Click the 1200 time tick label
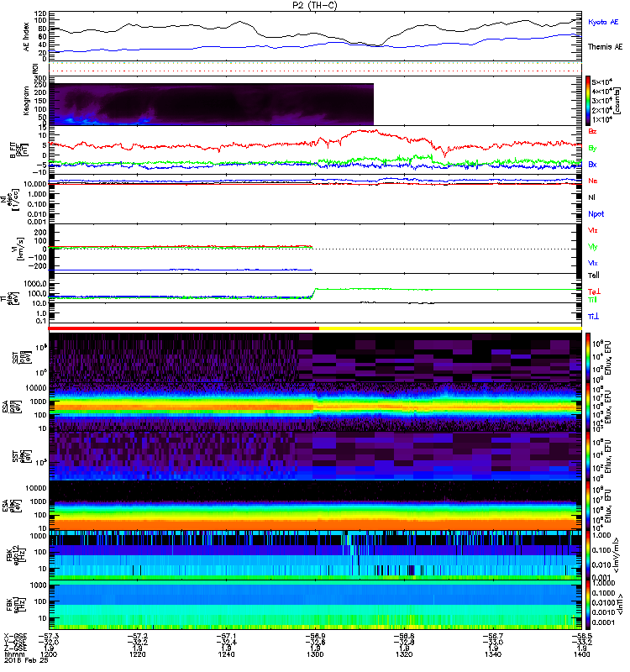Screen dimensions: 630x672 [48, 654]
